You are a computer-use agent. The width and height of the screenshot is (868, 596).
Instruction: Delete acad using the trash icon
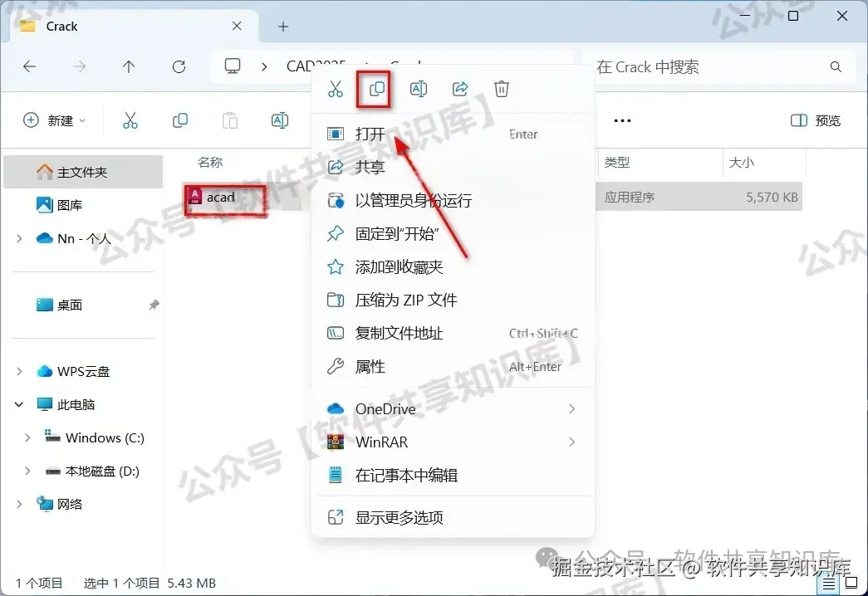501,89
